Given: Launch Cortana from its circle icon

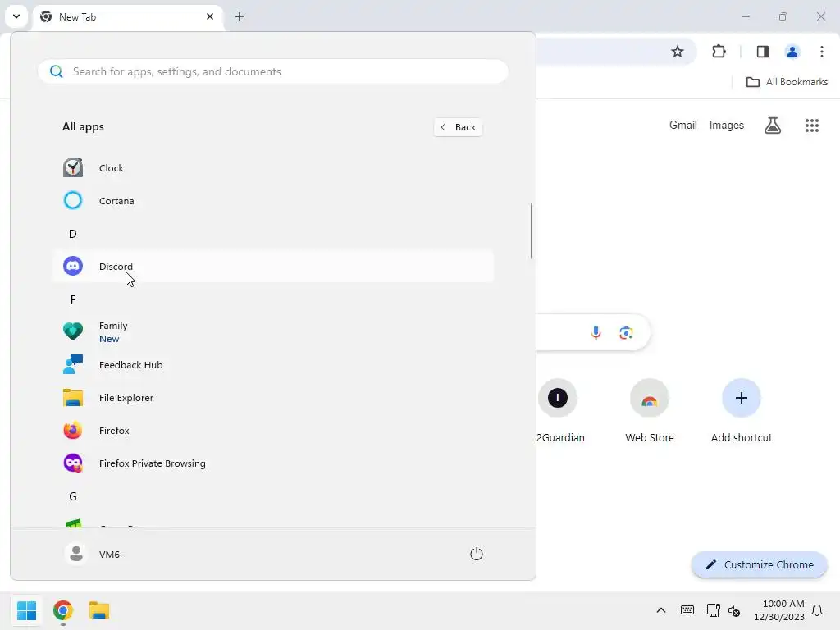Looking at the screenshot, I should (73, 200).
